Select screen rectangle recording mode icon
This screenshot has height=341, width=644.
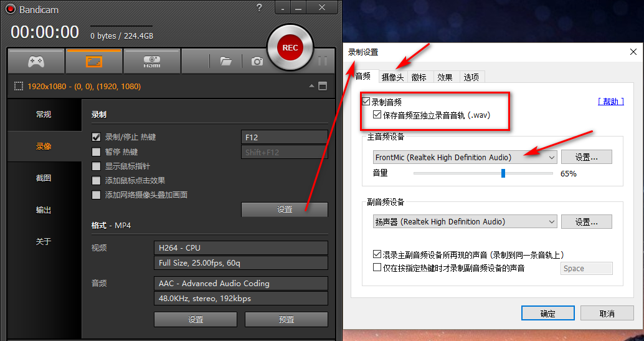[94, 61]
